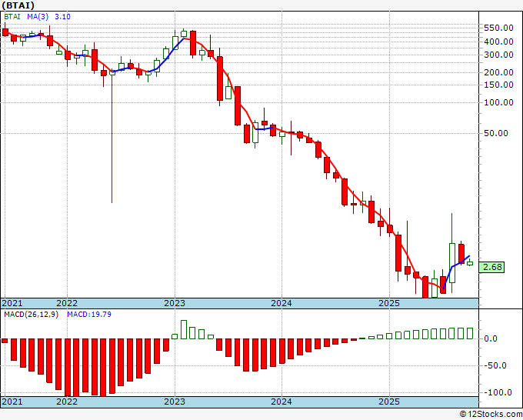Click the last green candlestick near 2.68

(470, 263)
